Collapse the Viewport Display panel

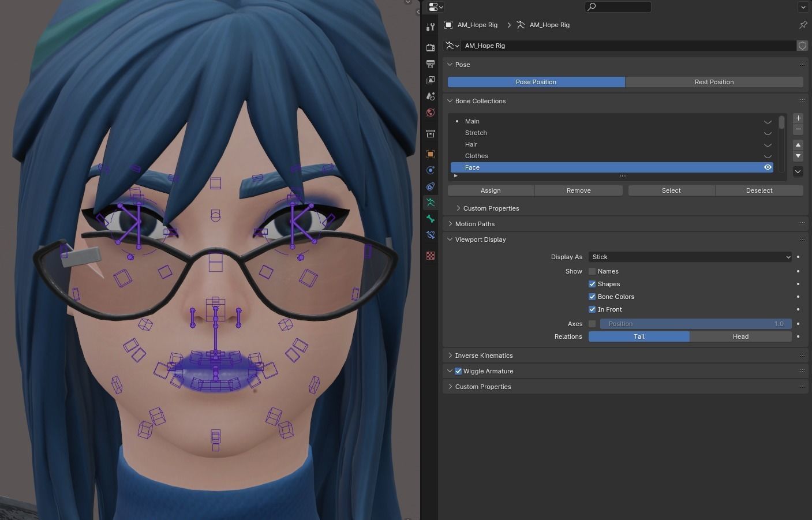click(x=450, y=240)
